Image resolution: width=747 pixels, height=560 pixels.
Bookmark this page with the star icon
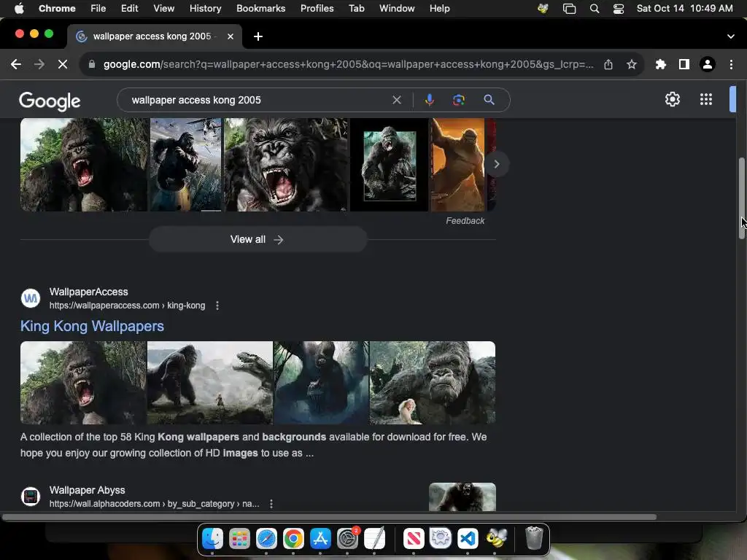pyautogui.click(x=632, y=64)
